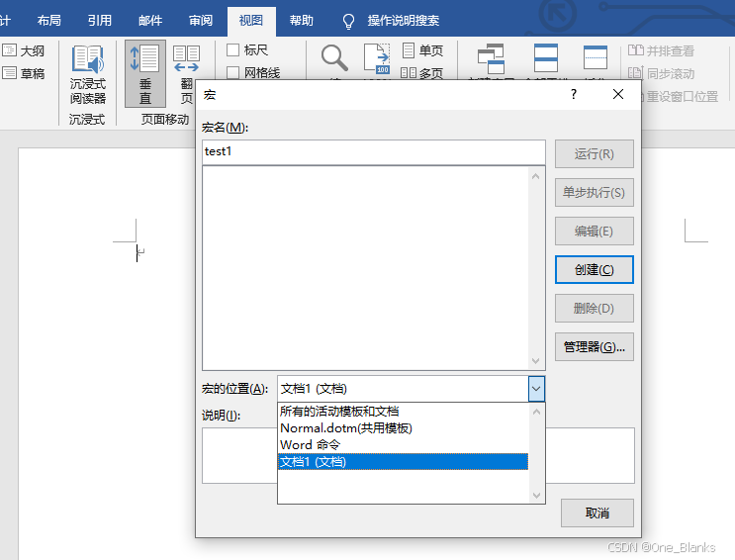Select Normal.dotm(共用模板) option
Screen dimensions: 735x560
[x=404, y=428]
